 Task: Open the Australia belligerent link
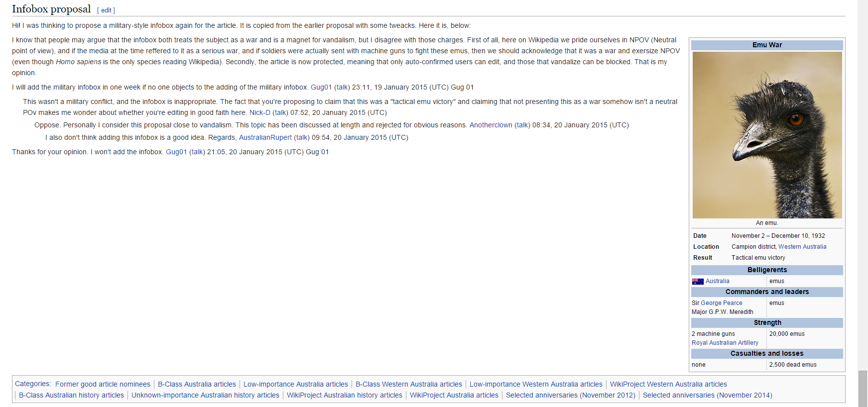pos(717,281)
